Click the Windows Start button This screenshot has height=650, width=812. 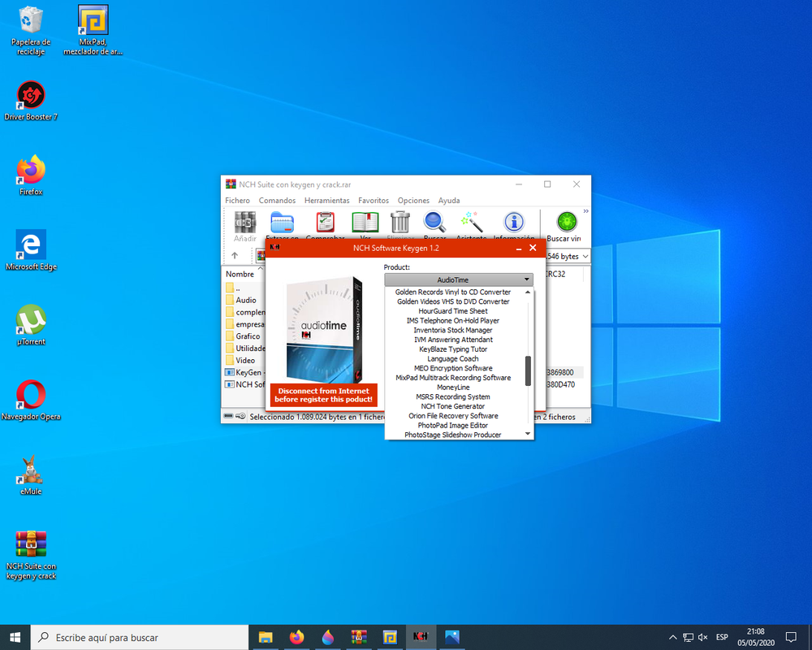15,637
